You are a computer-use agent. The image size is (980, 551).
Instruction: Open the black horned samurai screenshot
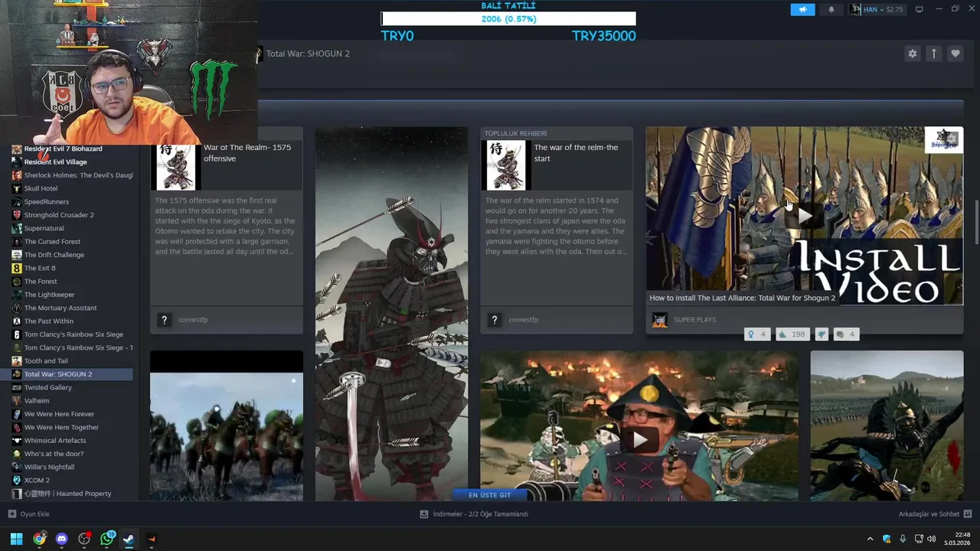tap(887, 425)
